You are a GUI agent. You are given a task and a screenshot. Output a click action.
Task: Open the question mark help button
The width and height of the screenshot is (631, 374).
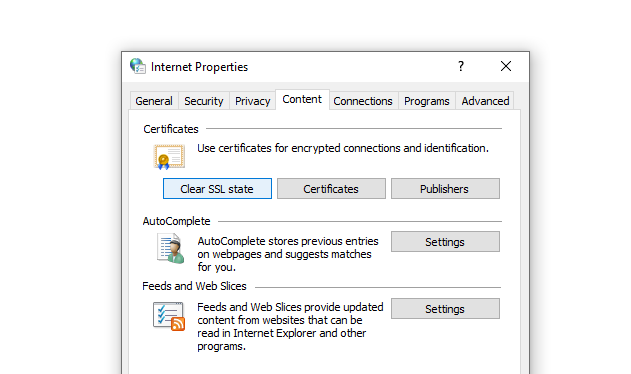pyautogui.click(x=461, y=66)
